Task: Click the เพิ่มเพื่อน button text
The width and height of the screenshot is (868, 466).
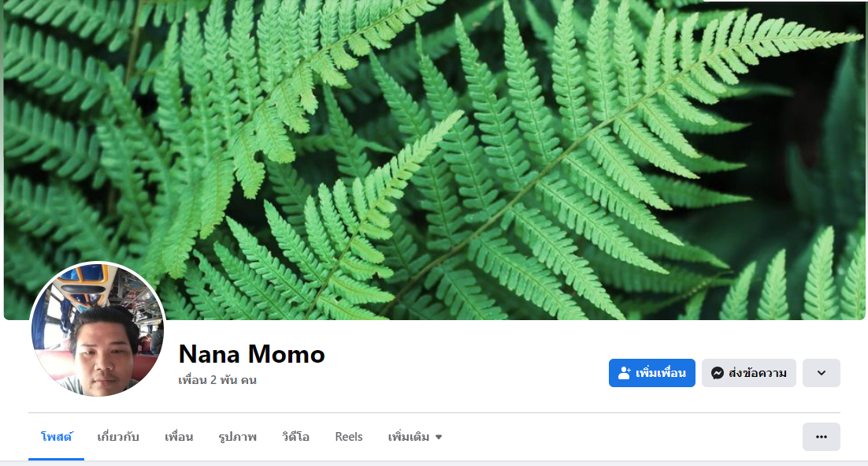Action: 661,373
